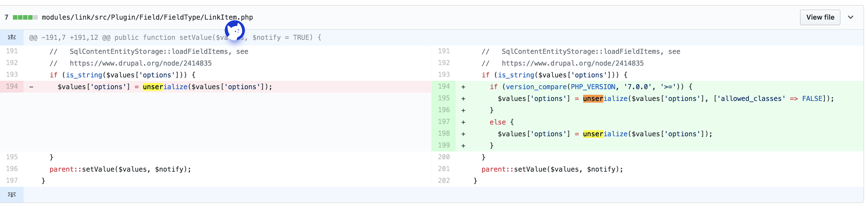Click the hunk header starting with @@ -191,7
Viewport: 868px width, 212px height.
pos(175,38)
